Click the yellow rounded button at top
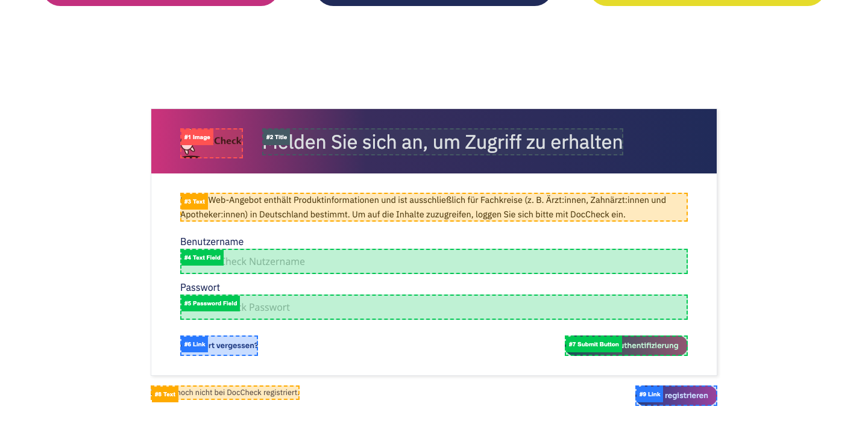The height and width of the screenshot is (427, 868). click(706, 2)
